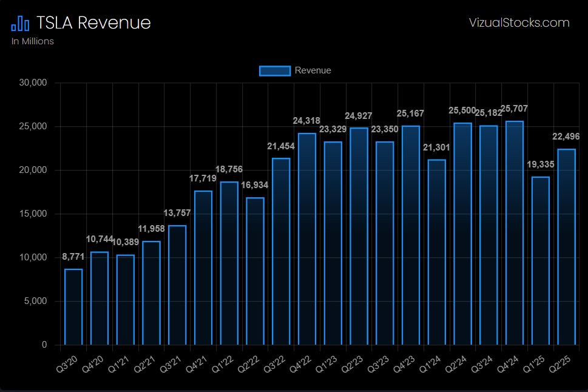588x392 pixels.
Task: Click the 5,000 y-axis label
Action: pyautogui.click(x=36, y=301)
